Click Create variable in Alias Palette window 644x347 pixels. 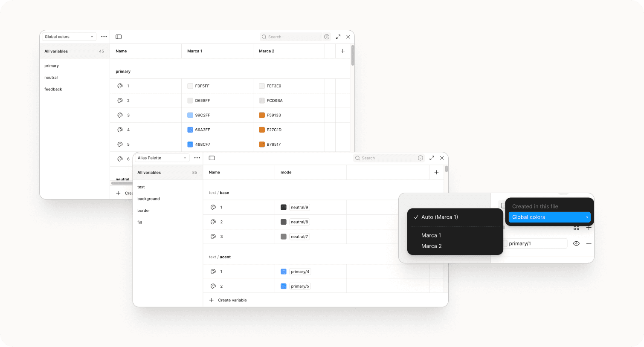pos(228,300)
